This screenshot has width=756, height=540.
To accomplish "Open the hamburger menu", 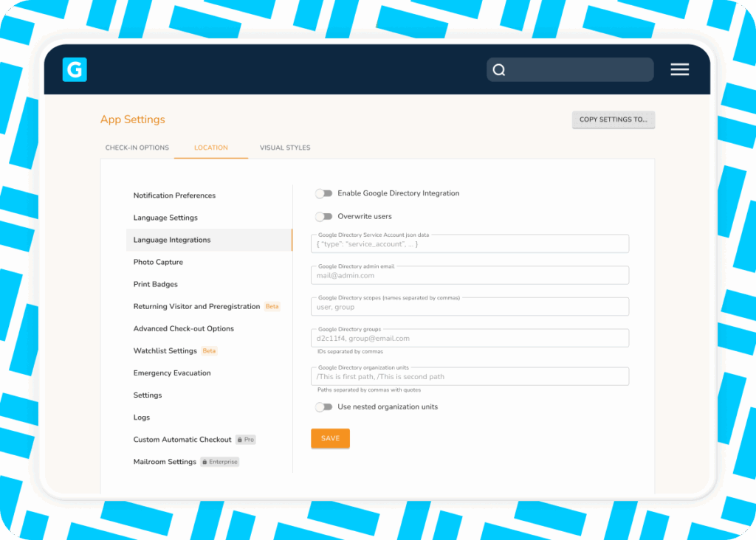I will pos(679,69).
